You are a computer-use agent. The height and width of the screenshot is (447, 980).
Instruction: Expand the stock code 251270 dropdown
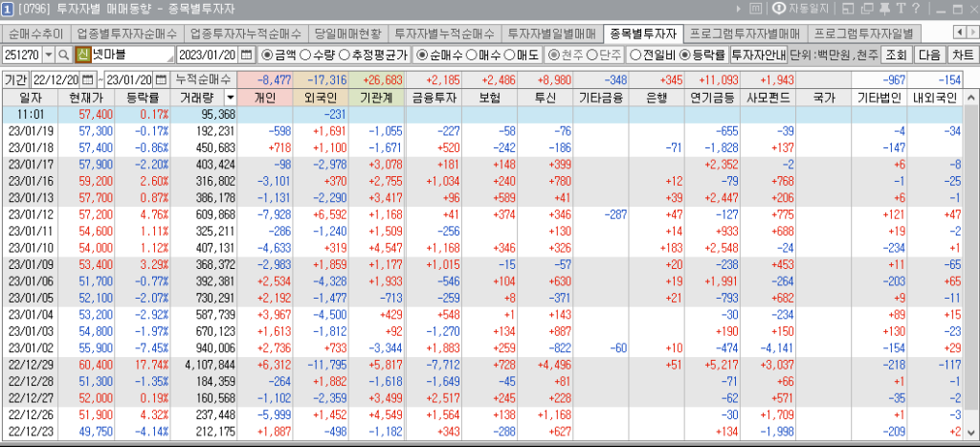pos(46,55)
